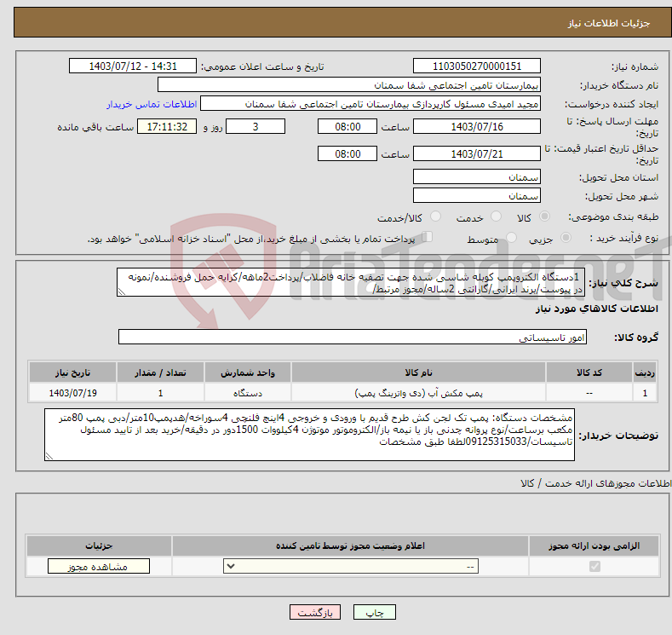Click the اعلام وضعیت مجوز توسط تامین کننده header
The width and height of the screenshot is (672, 635).
pos(350,546)
